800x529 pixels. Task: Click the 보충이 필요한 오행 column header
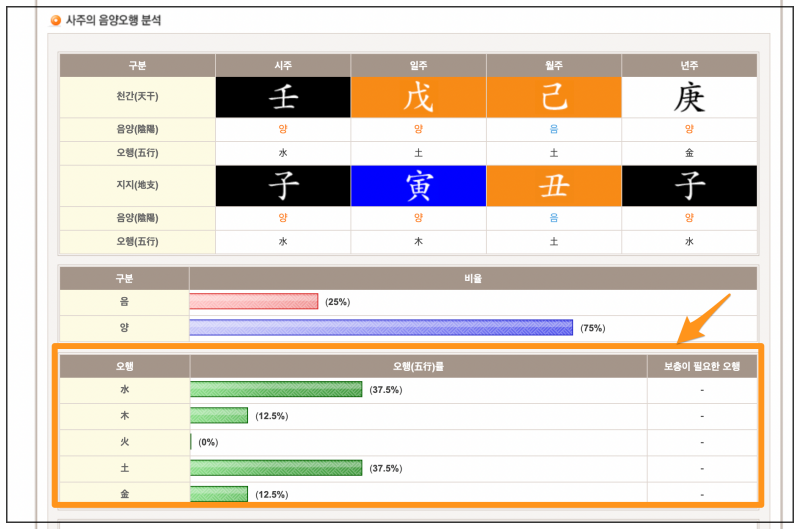point(702,366)
